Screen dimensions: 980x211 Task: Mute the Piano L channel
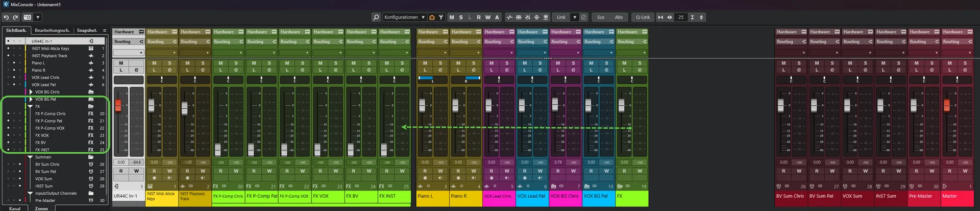tap(425, 63)
